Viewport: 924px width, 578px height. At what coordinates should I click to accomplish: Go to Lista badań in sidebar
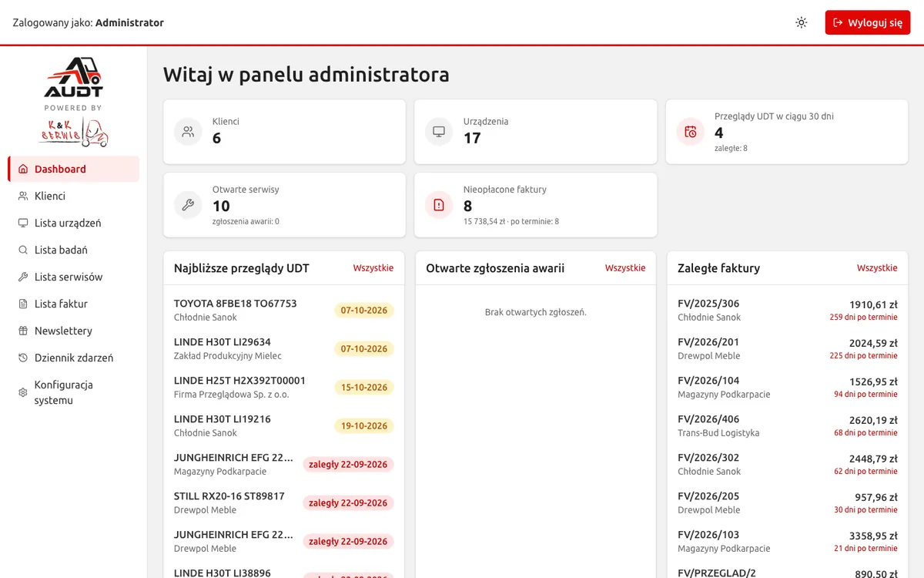pos(74,250)
